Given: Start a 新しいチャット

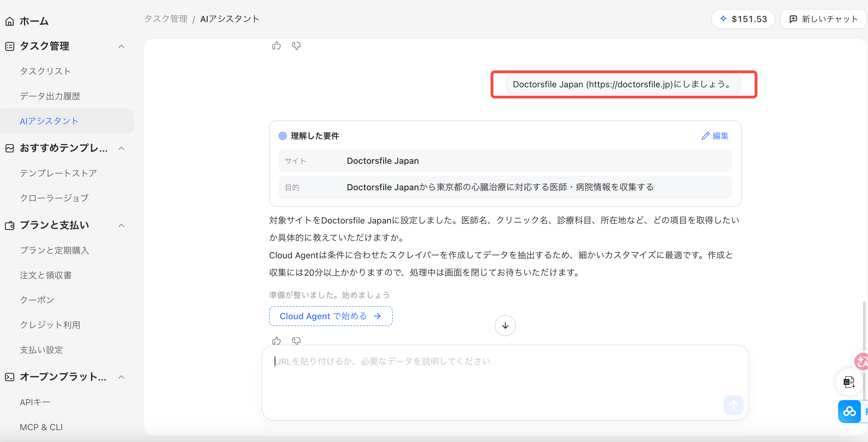Looking at the screenshot, I should pyautogui.click(x=824, y=19).
